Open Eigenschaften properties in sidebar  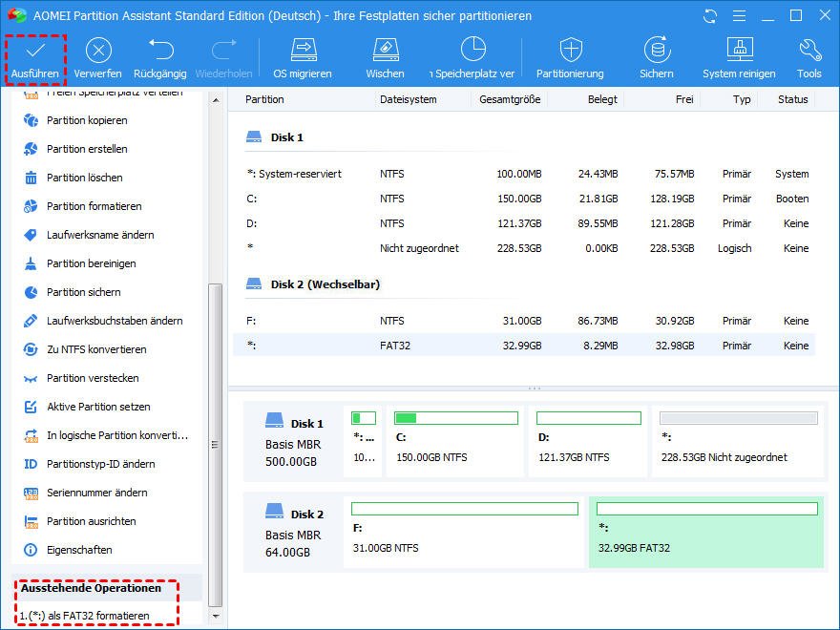[68, 550]
